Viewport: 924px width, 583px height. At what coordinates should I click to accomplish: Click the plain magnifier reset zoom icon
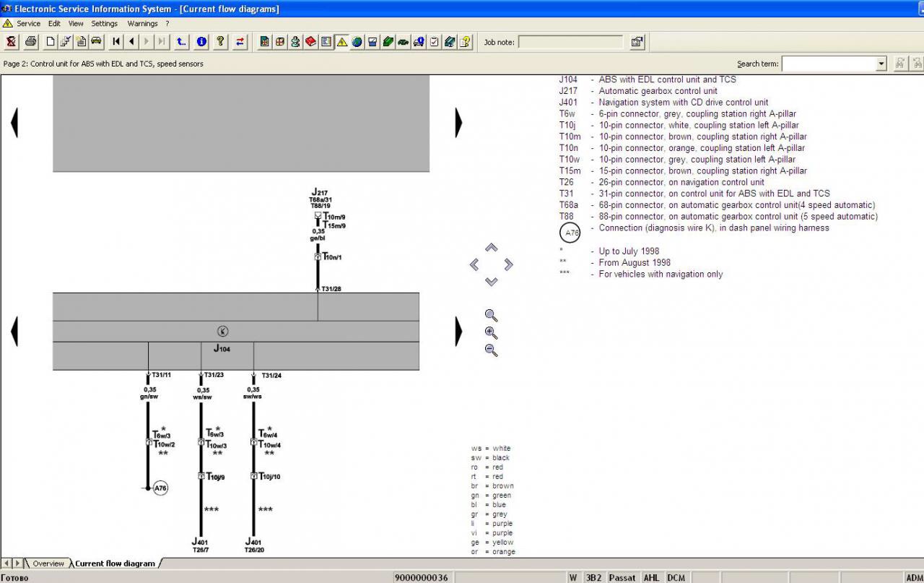tap(492, 316)
